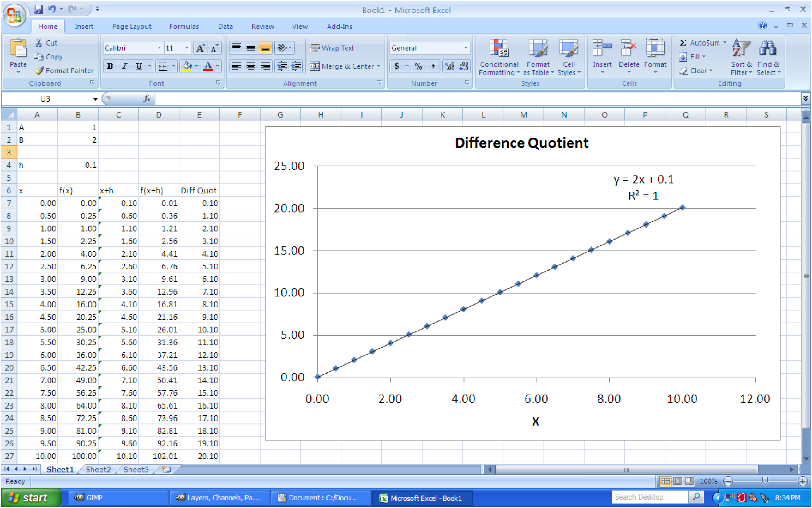This screenshot has width=812, height=508.
Task: Click the yellow Fill Color swatch
Action: coord(187,66)
